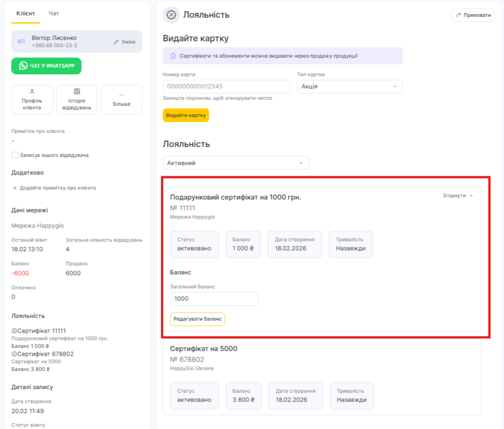Click the Номер карти input field
This screenshot has width=504, height=429.
tap(226, 87)
